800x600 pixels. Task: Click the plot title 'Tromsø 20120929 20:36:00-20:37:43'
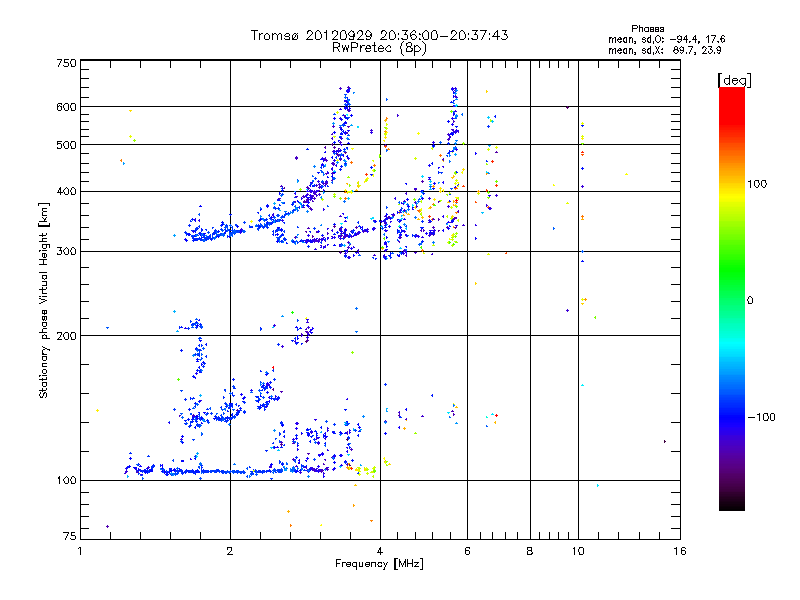point(379,35)
